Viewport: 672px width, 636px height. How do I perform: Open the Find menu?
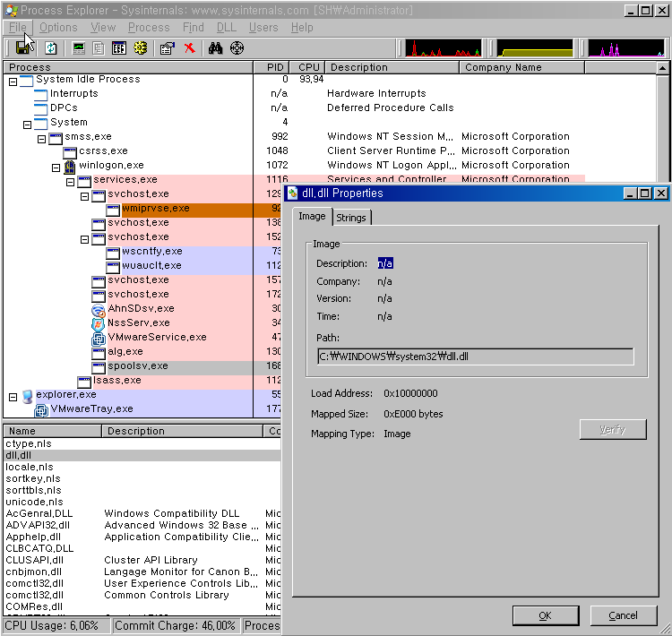coord(194,28)
